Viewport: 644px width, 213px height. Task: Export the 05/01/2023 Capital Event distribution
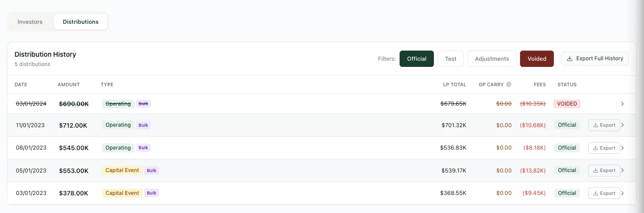click(604, 170)
